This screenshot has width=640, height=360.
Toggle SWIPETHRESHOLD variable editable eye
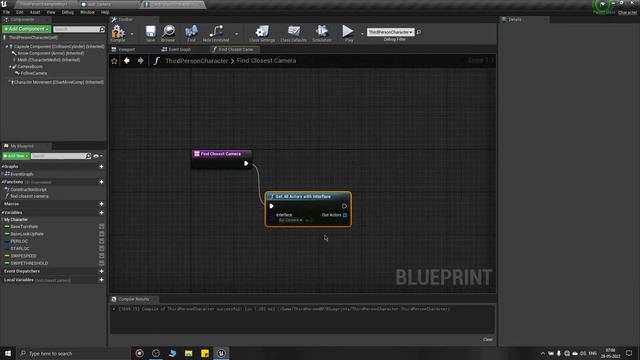tap(102, 263)
